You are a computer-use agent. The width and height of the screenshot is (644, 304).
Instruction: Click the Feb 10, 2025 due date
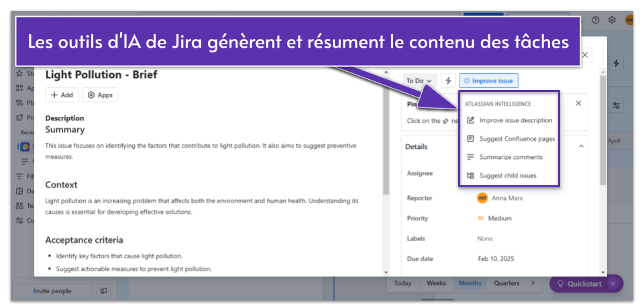(x=496, y=259)
